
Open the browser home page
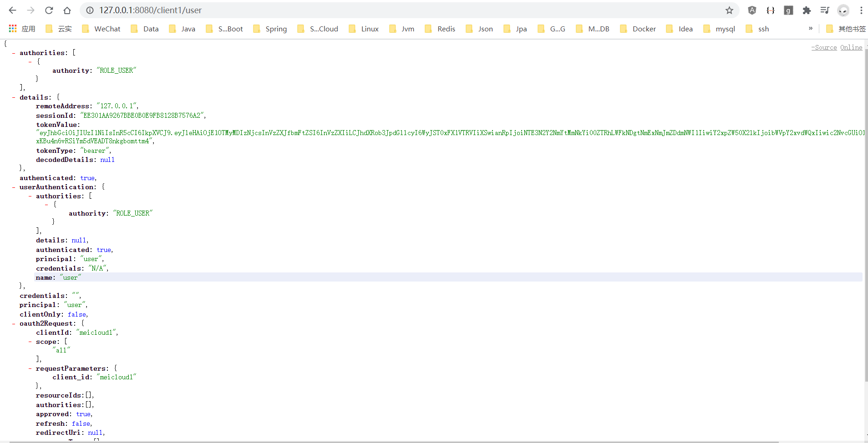tap(67, 10)
